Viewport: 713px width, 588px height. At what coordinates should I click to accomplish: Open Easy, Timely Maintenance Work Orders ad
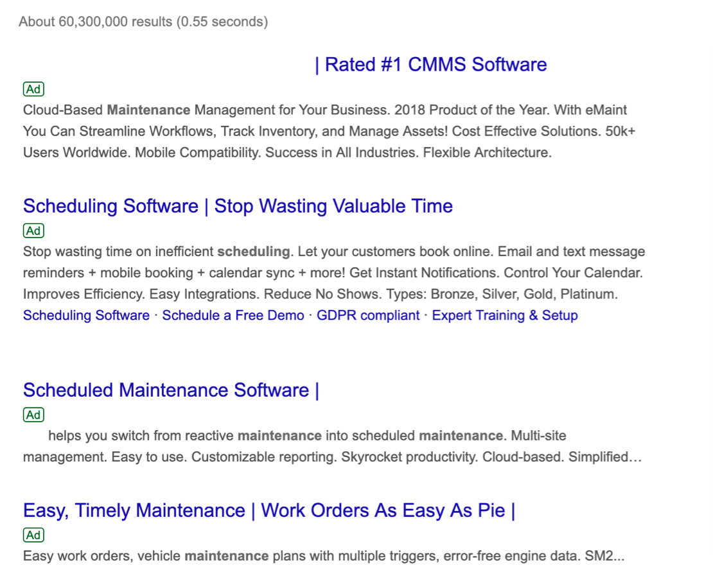[269, 511]
